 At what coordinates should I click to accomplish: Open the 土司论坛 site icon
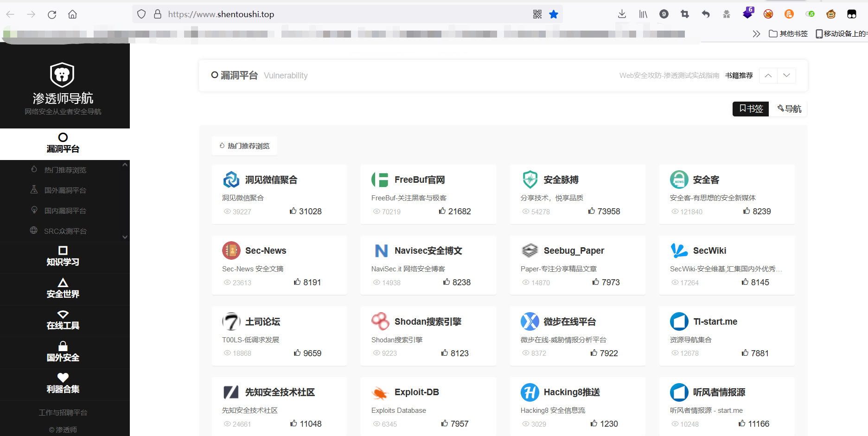click(231, 321)
